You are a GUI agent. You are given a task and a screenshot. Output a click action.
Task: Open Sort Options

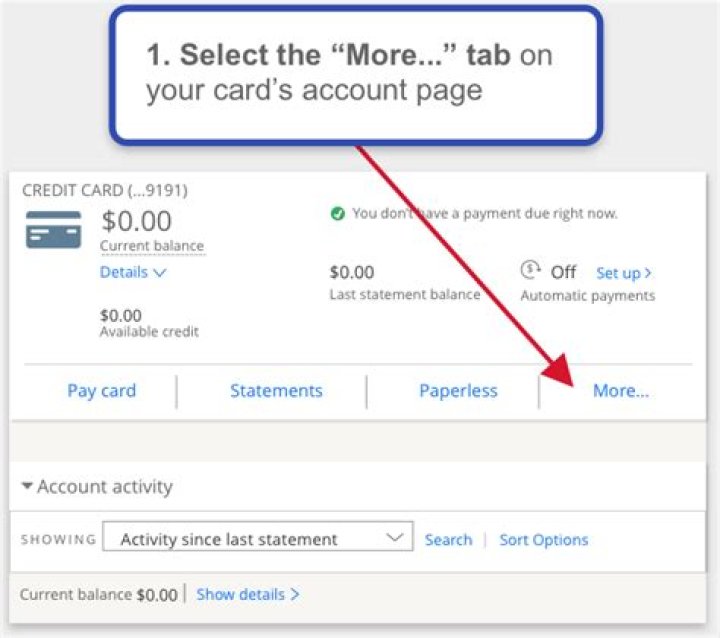(544, 540)
